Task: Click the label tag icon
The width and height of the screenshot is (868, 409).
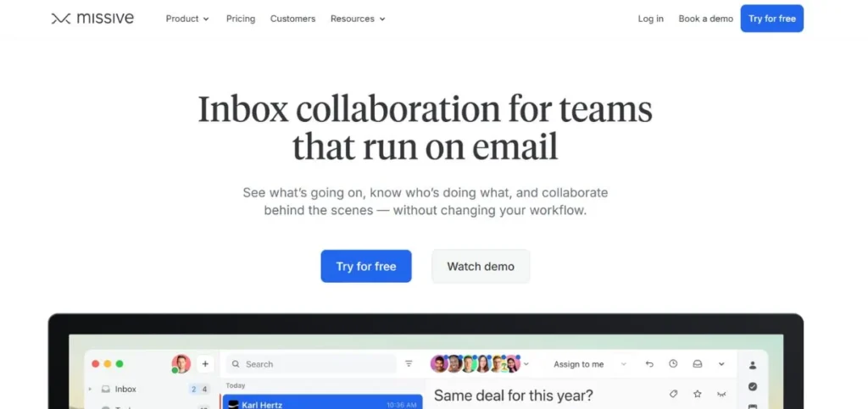Action: [x=673, y=394]
